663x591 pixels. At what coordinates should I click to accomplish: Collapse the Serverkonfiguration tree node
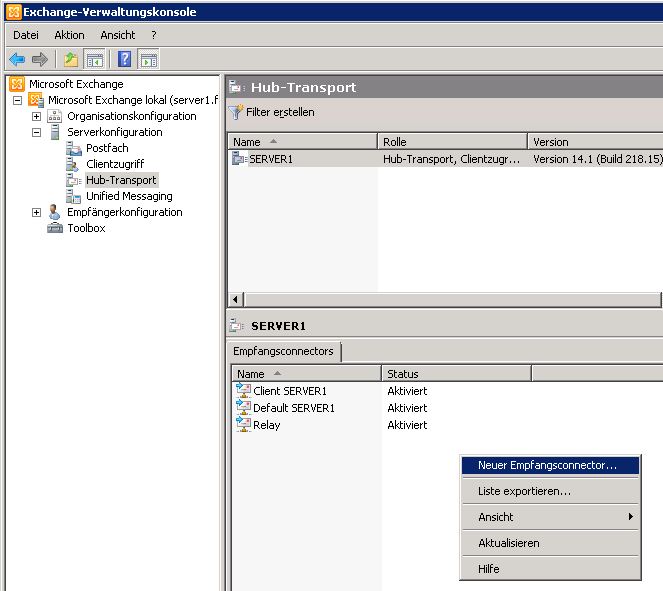(37, 132)
